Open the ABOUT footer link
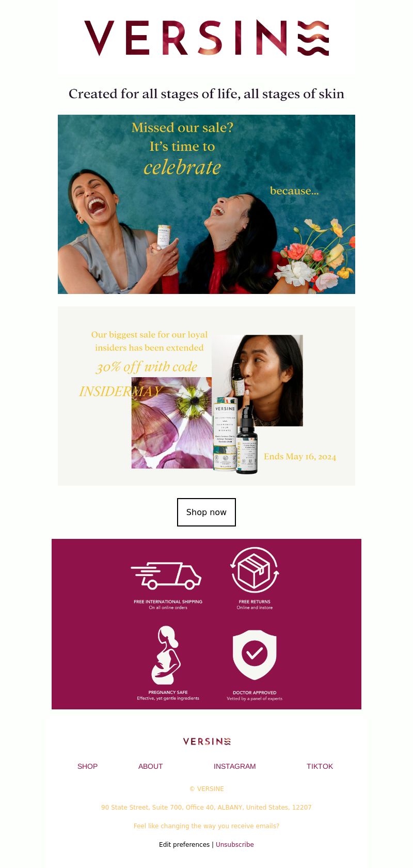Image resolution: width=413 pixels, height=868 pixels. 150,766
